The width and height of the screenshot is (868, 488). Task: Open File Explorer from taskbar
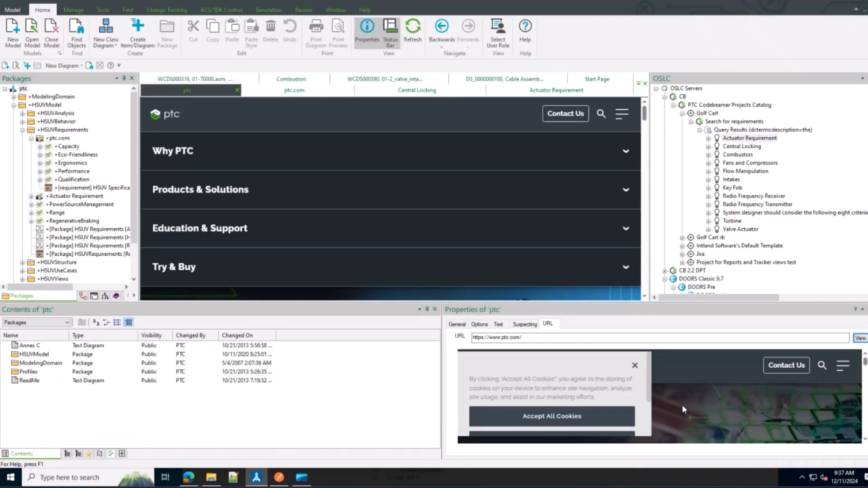tap(211, 477)
